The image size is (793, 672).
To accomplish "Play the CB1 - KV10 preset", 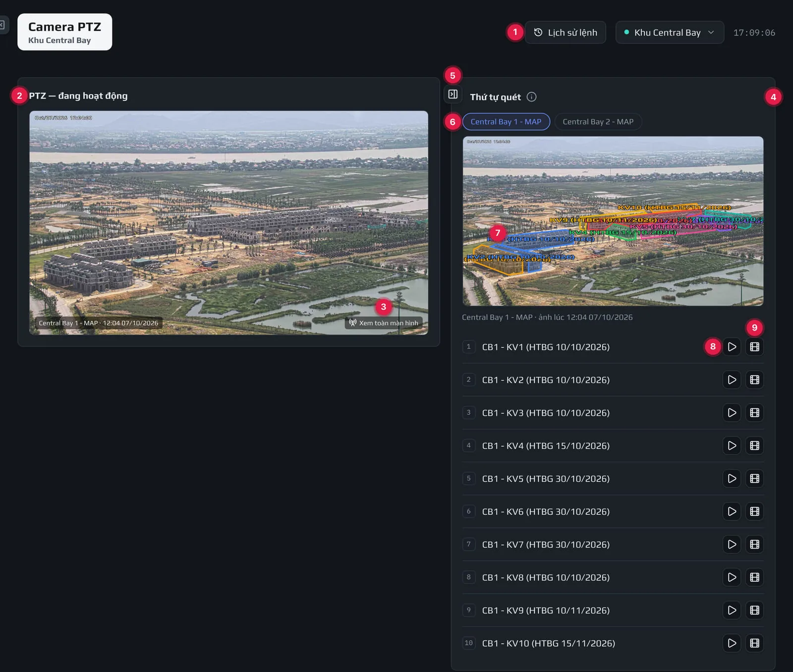I will point(732,643).
